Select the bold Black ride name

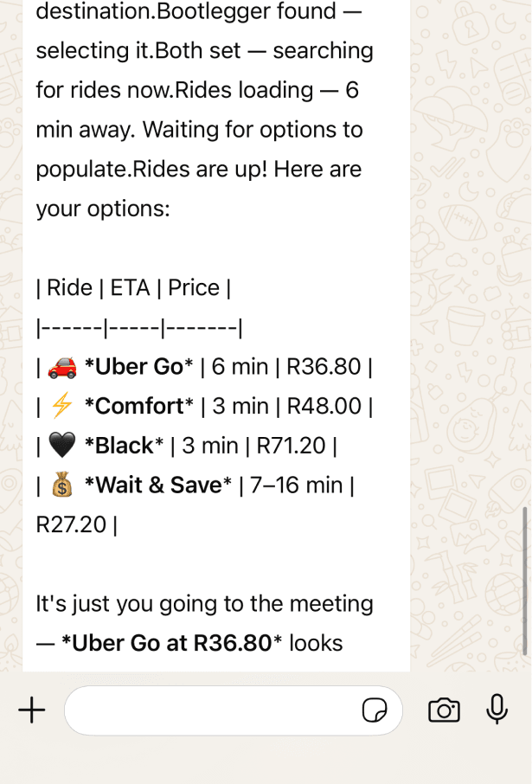pos(124,446)
